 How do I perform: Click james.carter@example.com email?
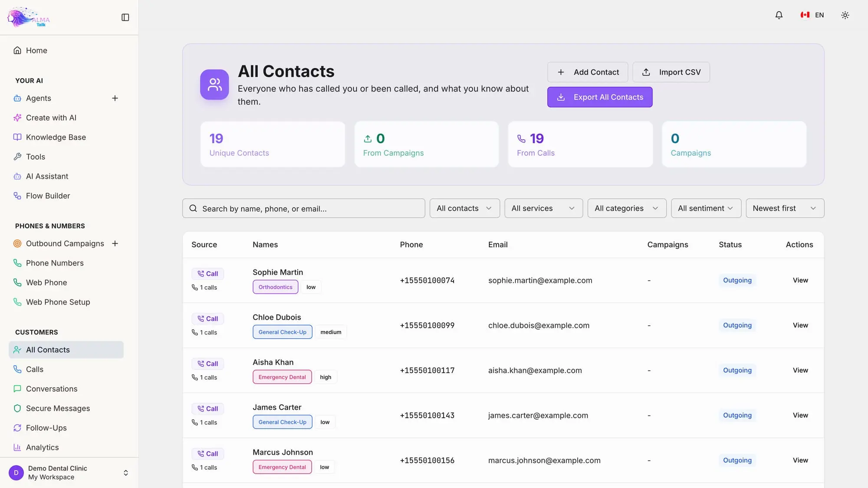pyautogui.click(x=538, y=416)
